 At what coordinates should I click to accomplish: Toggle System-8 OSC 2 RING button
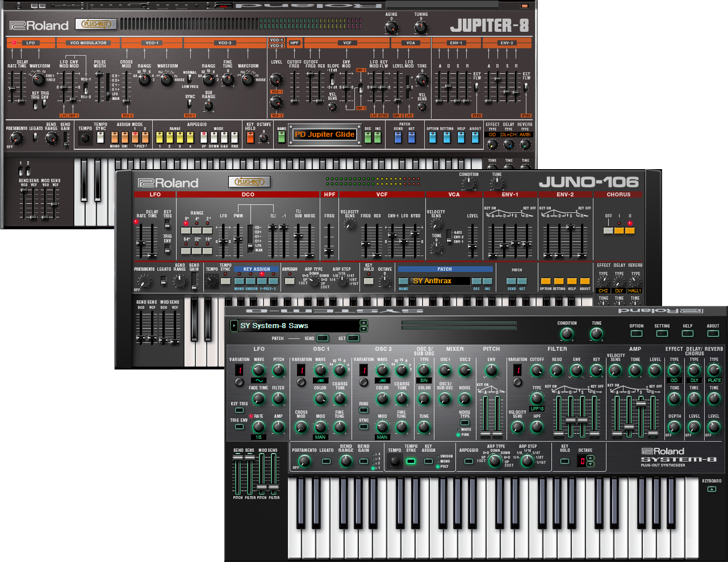364,410
